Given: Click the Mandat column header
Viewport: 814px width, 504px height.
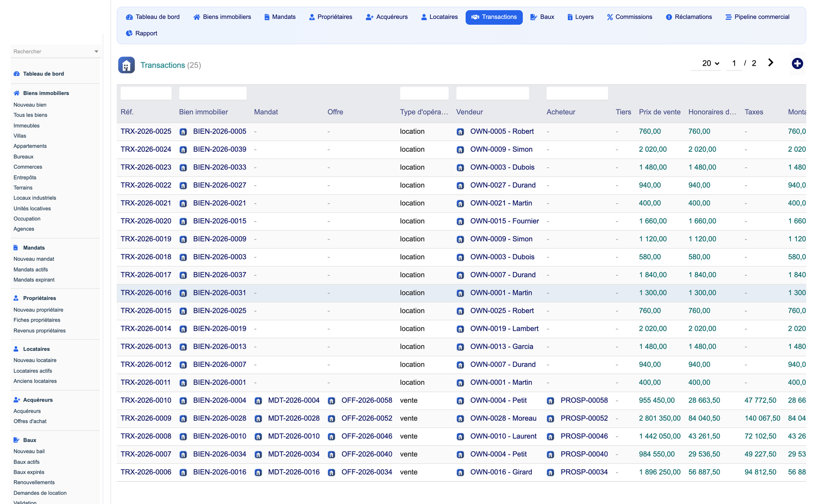Looking at the screenshot, I should (x=266, y=112).
